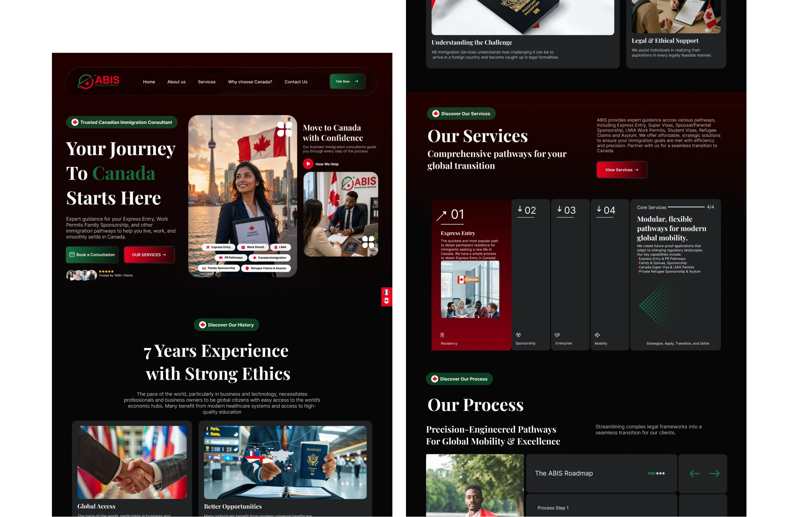Select the Work Permit tag

click(252, 247)
